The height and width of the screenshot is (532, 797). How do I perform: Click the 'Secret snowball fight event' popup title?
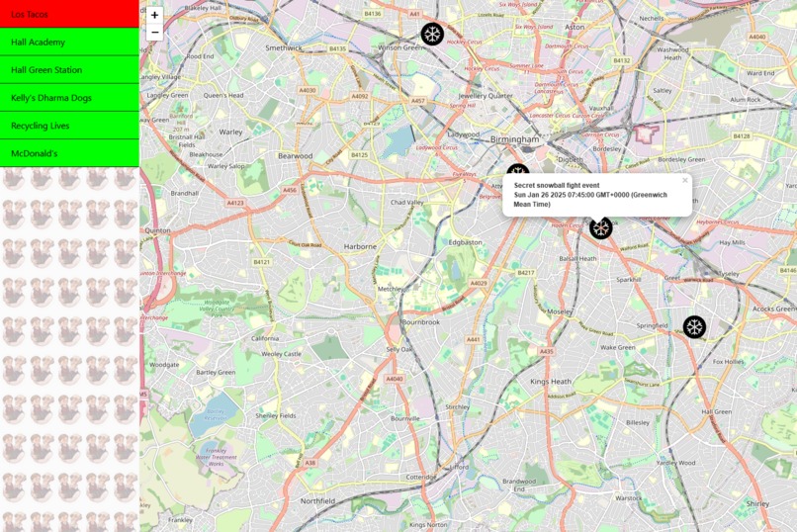557,186
